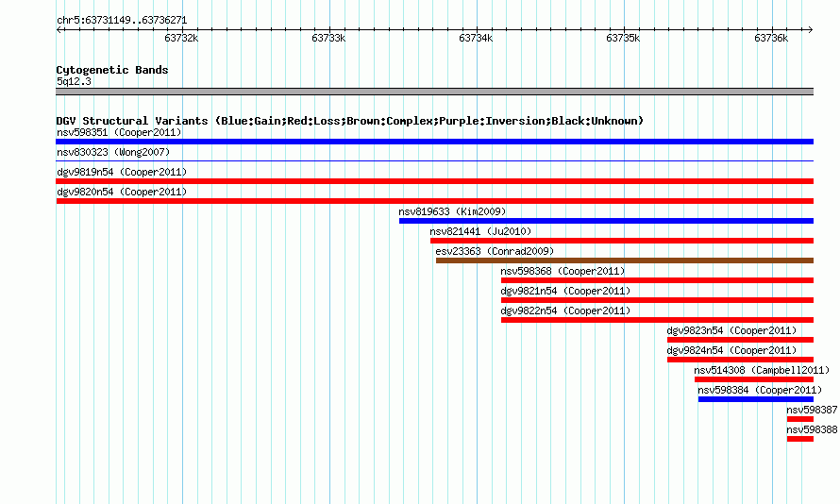
Task: Click the 63733k ruler tick label
Action: pos(328,38)
